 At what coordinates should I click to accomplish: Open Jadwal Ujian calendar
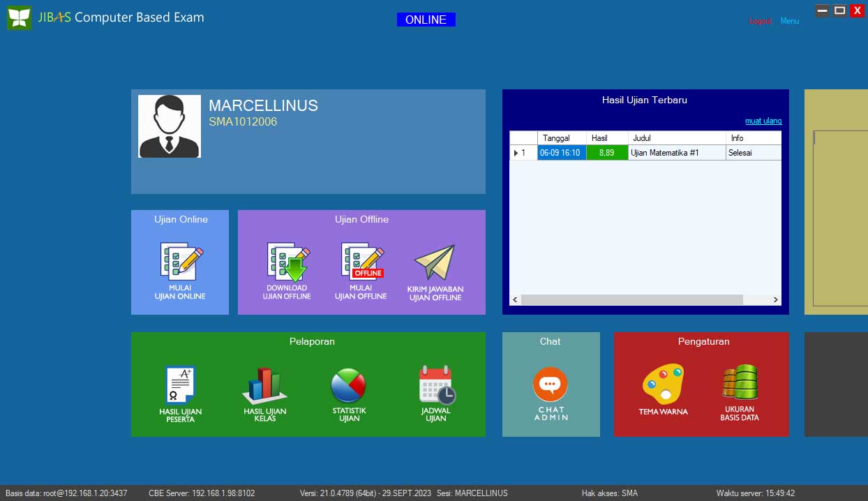tap(436, 394)
